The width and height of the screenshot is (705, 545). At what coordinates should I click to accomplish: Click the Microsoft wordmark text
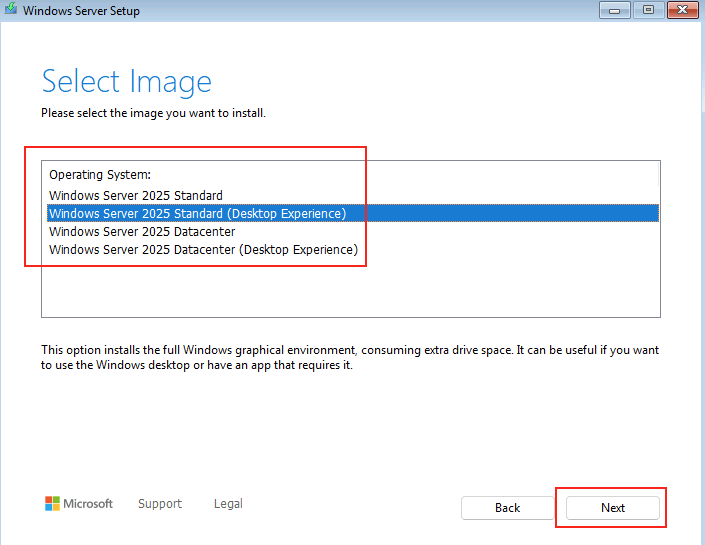(88, 504)
